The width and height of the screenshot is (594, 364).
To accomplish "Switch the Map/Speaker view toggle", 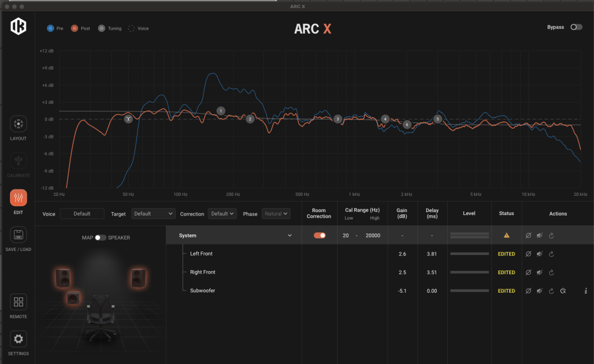I will point(100,238).
